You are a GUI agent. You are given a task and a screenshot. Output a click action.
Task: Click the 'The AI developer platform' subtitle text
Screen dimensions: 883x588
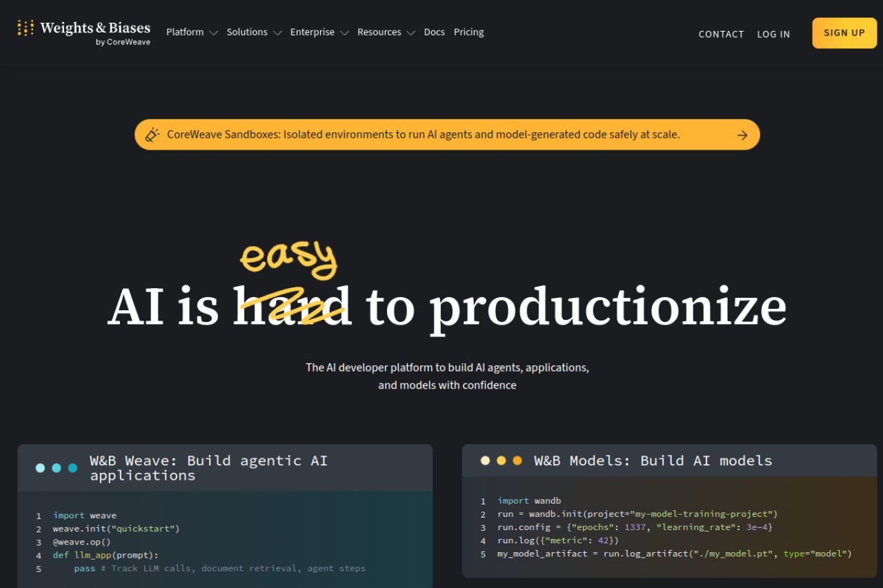[447, 376]
